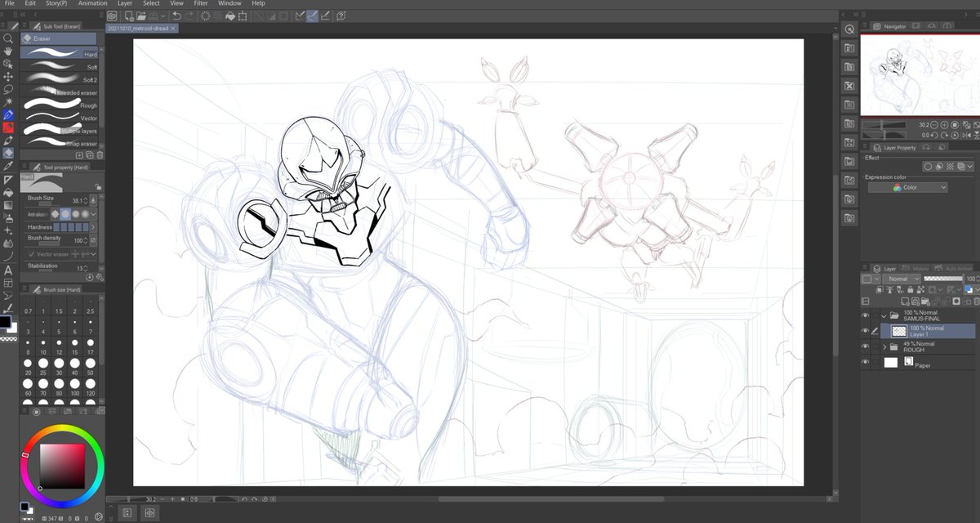Click the help assistant icon
The height and width of the screenshot is (523, 980).
(341, 16)
